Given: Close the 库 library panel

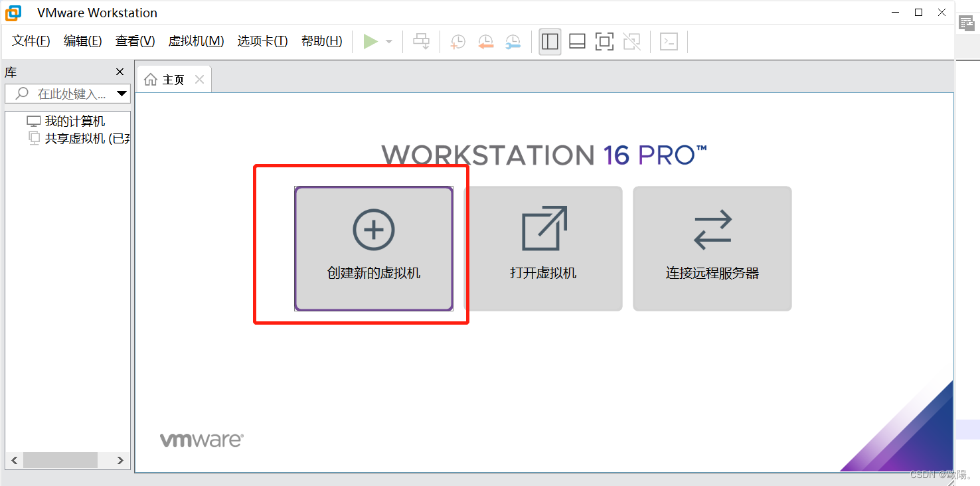Looking at the screenshot, I should pyautogui.click(x=120, y=72).
